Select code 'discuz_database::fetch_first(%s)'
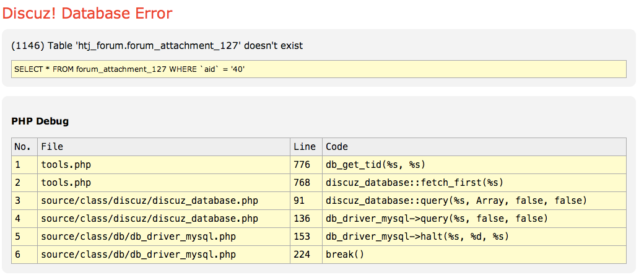Viewport: 644px width, 280px height. (x=414, y=183)
